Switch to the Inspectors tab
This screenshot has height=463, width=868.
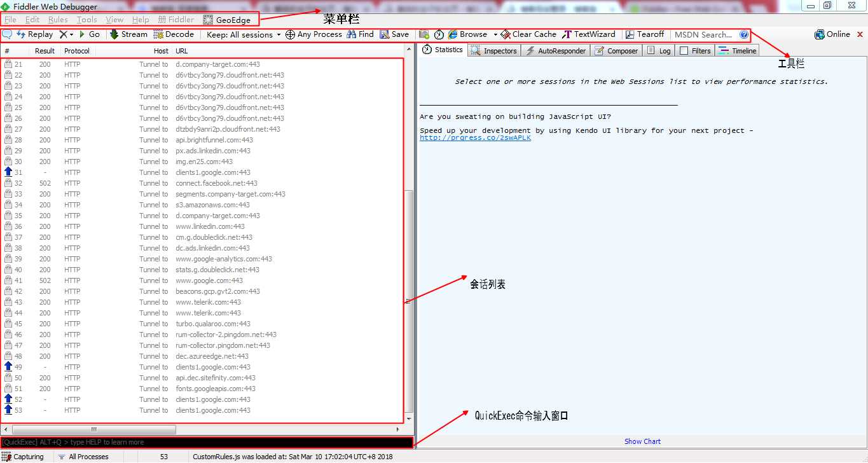(494, 51)
